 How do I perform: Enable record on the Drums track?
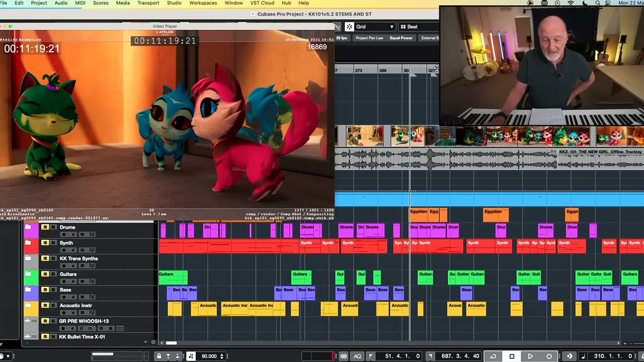click(63, 234)
